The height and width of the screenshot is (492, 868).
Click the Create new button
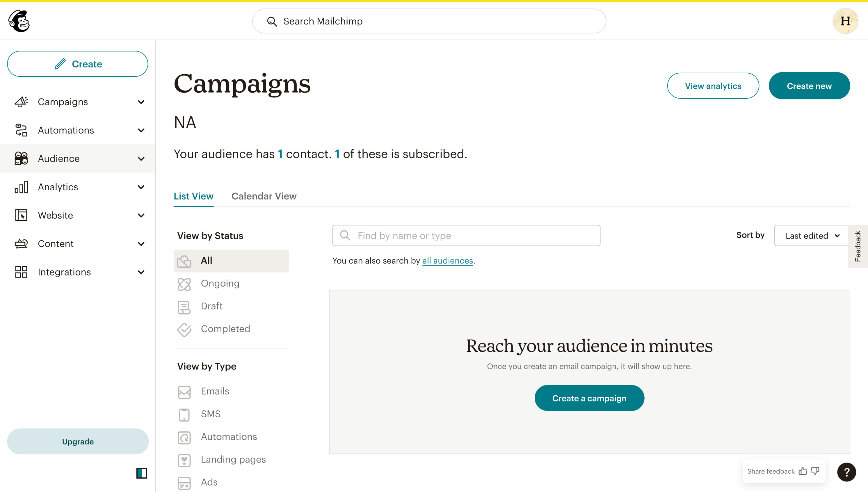point(809,86)
